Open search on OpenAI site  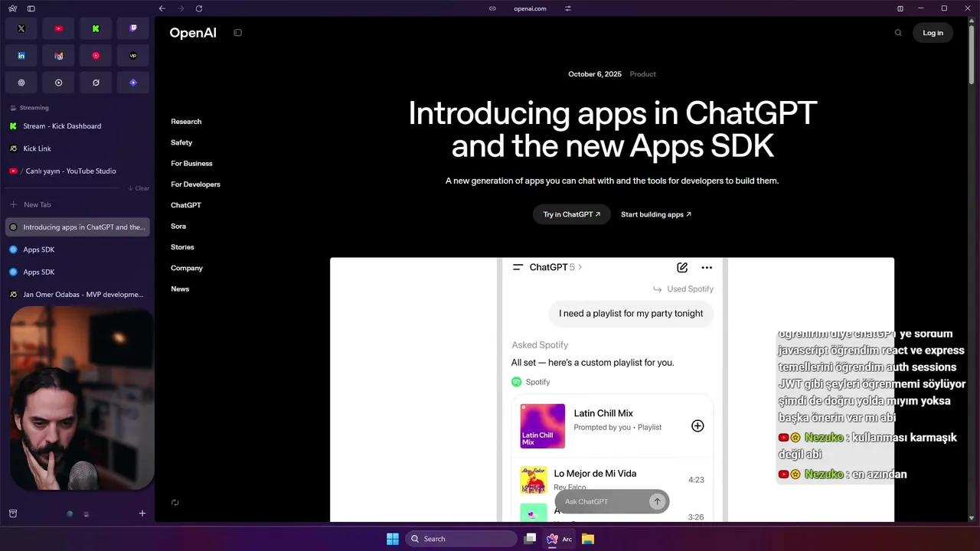(x=898, y=33)
